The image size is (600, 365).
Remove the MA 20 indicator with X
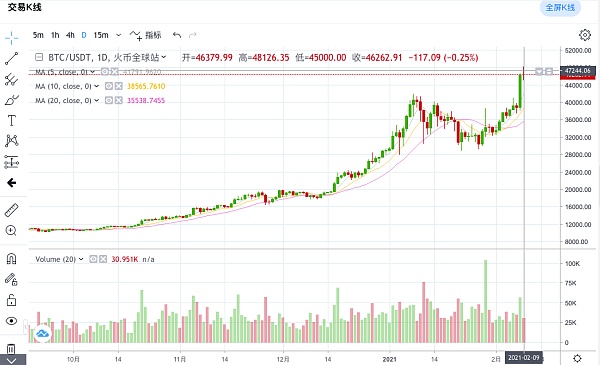pos(119,100)
